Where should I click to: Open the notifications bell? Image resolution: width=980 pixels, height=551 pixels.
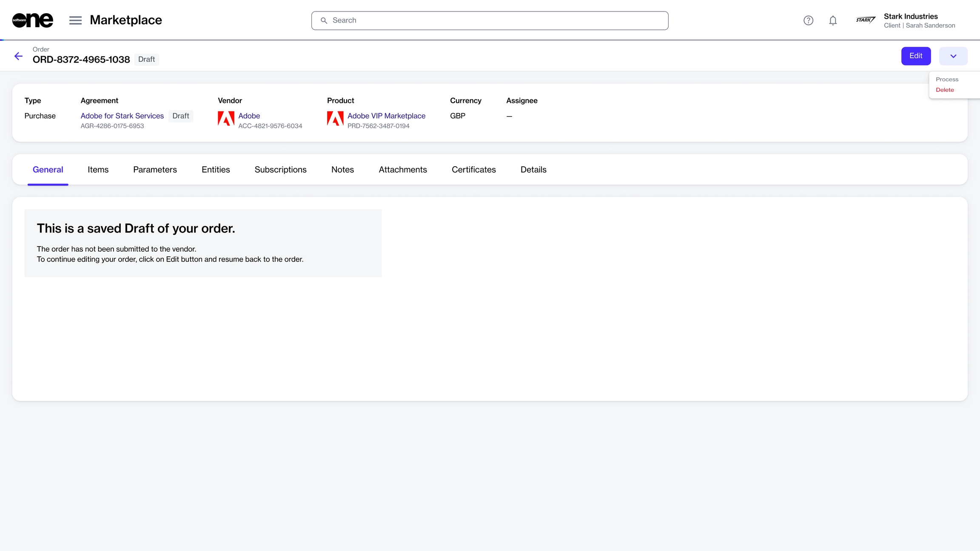(x=833, y=20)
